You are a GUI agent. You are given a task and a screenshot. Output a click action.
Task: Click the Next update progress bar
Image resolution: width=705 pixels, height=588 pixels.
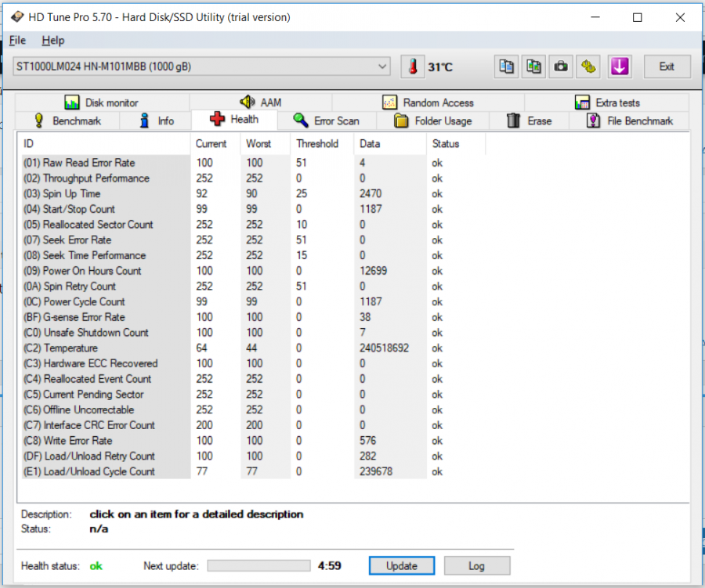point(258,565)
